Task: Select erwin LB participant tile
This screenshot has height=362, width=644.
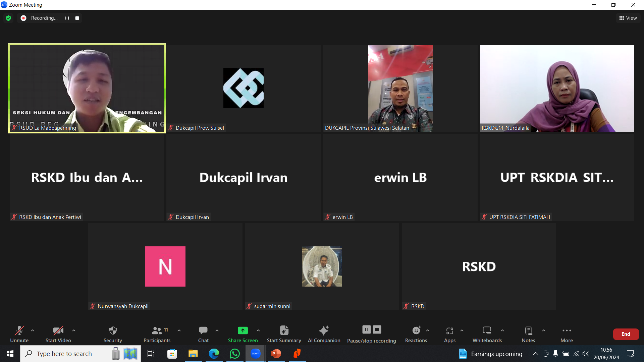Action: [400, 177]
